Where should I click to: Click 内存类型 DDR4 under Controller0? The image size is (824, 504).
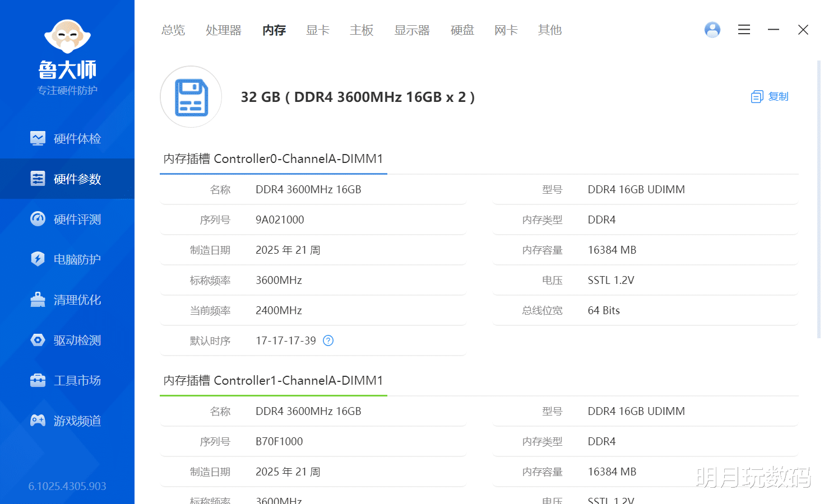(x=601, y=220)
